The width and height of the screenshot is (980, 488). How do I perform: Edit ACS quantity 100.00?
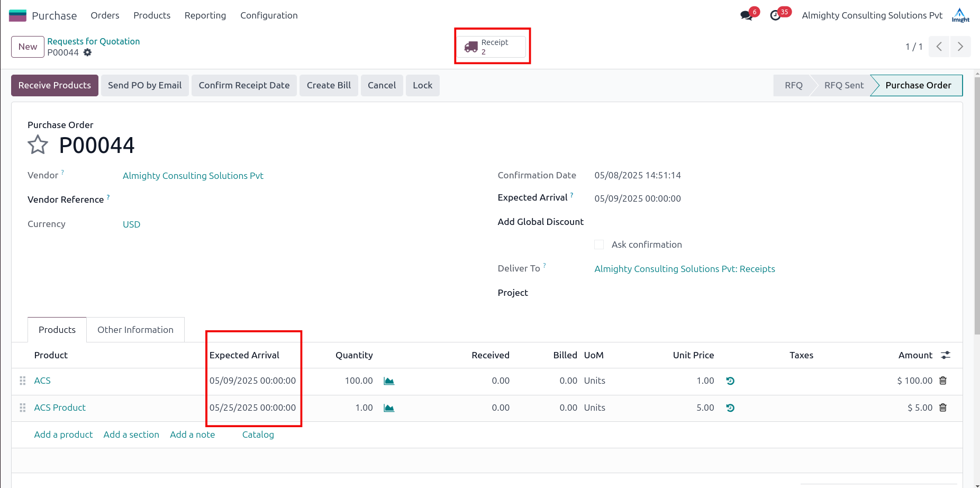(359, 381)
